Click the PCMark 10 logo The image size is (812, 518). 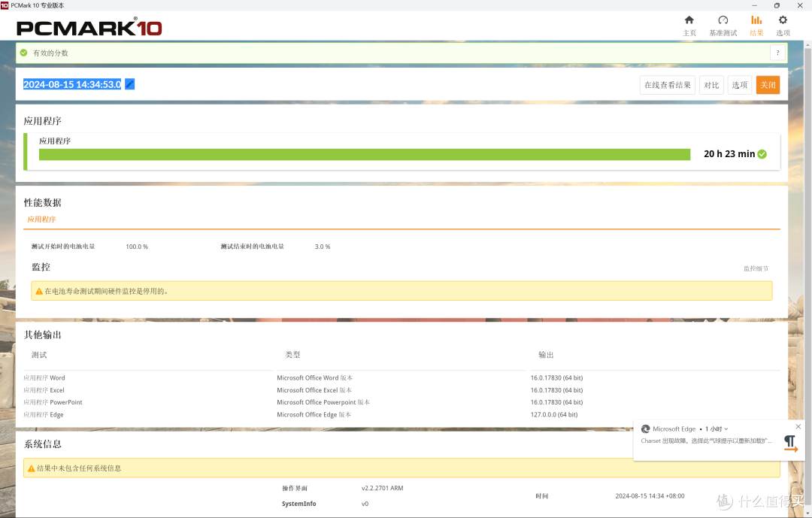(x=89, y=27)
